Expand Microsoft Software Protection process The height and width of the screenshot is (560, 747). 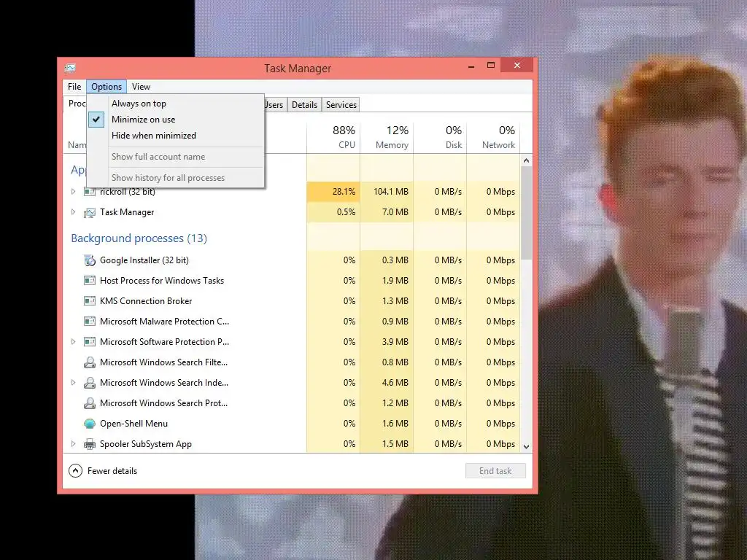click(x=74, y=342)
